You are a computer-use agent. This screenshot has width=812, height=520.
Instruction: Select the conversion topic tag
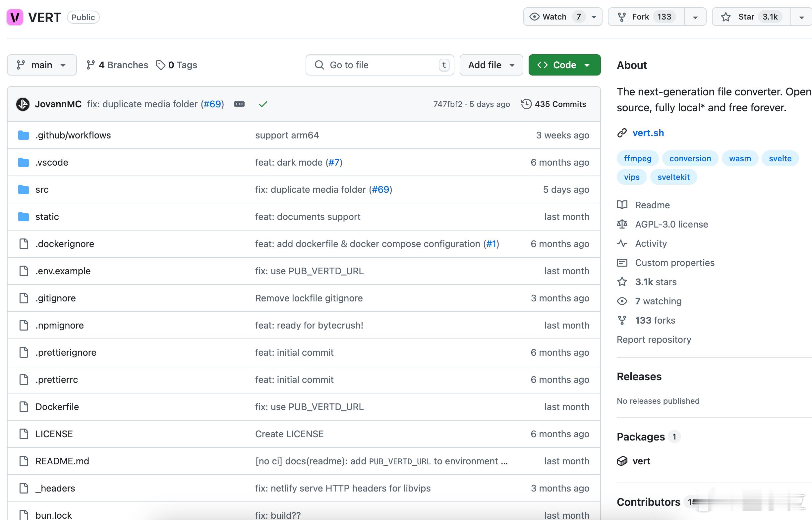point(690,158)
